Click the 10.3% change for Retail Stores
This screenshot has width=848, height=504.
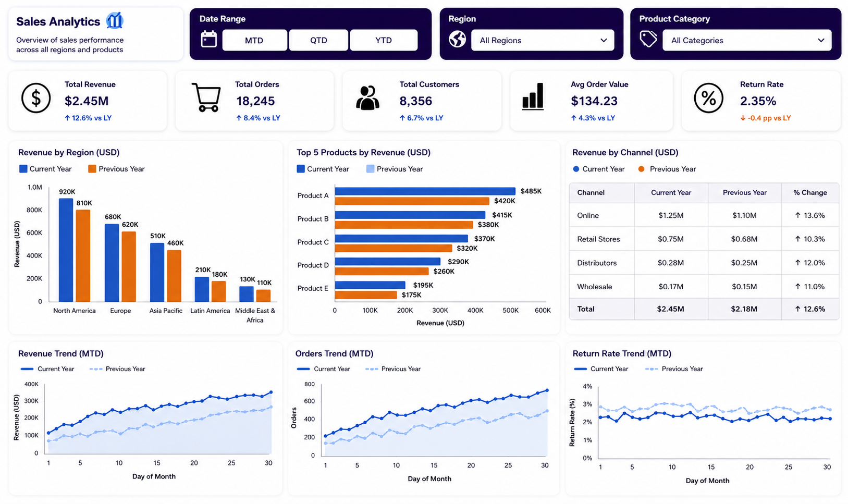pyautogui.click(x=810, y=239)
